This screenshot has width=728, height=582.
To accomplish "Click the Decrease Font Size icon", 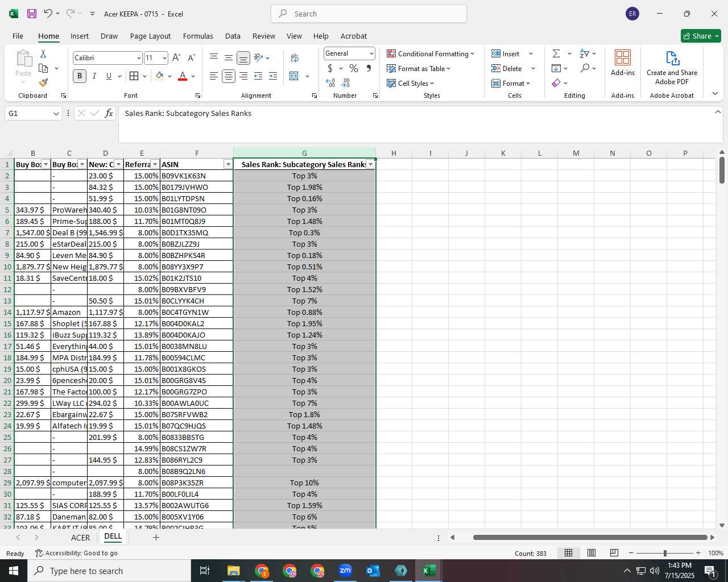I will (x=192, y=57).
